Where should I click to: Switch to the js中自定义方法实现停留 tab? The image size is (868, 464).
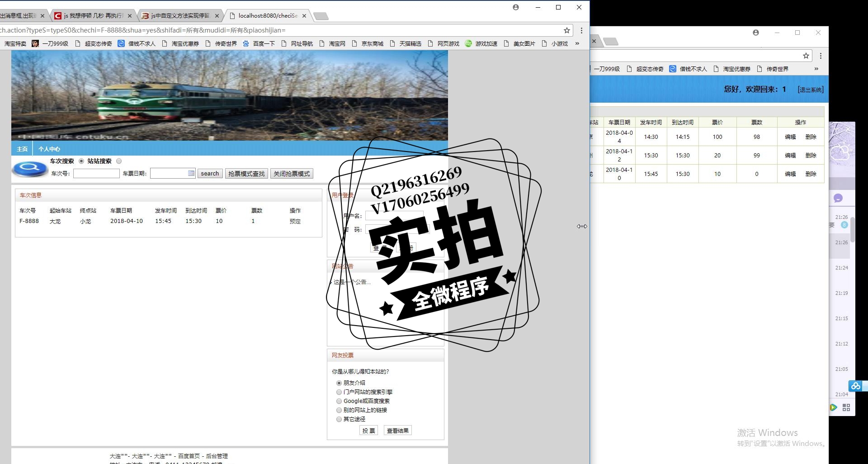point(180,16)
